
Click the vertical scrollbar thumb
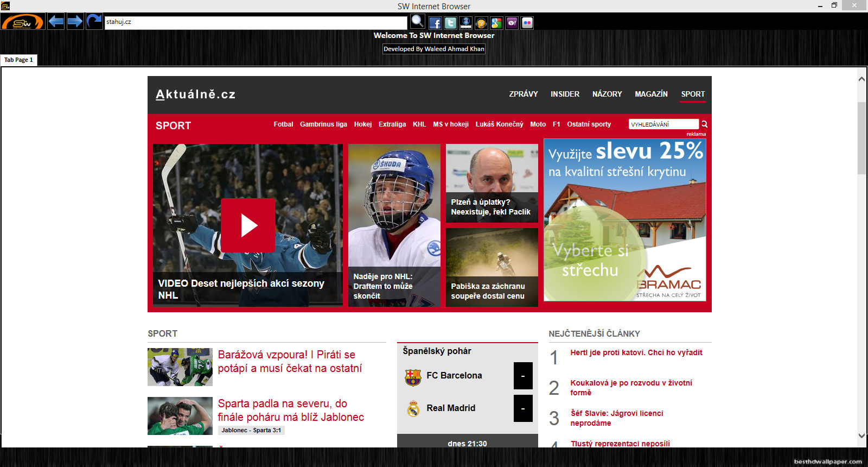pyautogui.click(x=861, y=138)
